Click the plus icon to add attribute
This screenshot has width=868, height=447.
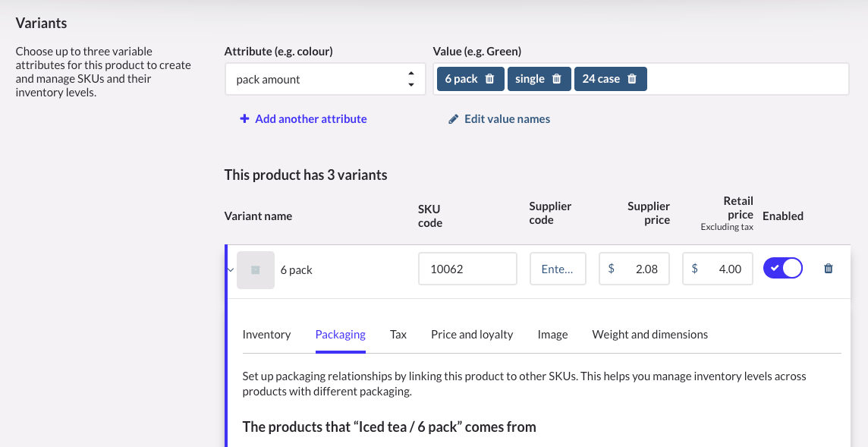click(x=244, y=119)
